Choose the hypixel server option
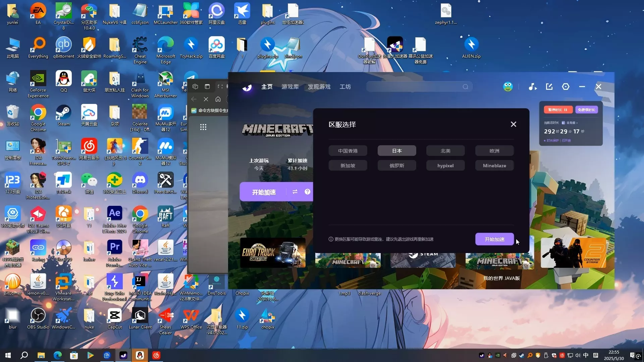This screenshot has width=644, height=362. click(445, 166)
